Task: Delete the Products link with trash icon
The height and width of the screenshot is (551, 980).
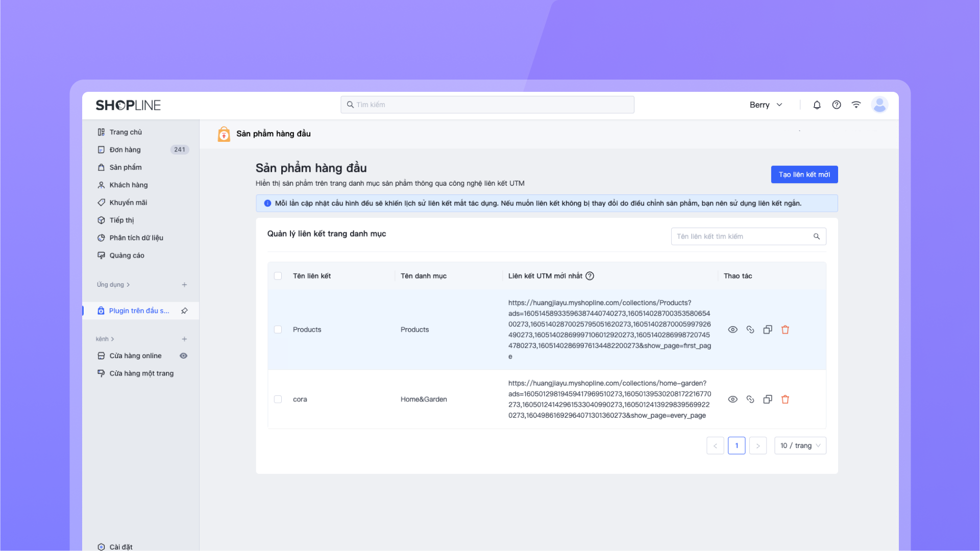Action: pos(785,330)
